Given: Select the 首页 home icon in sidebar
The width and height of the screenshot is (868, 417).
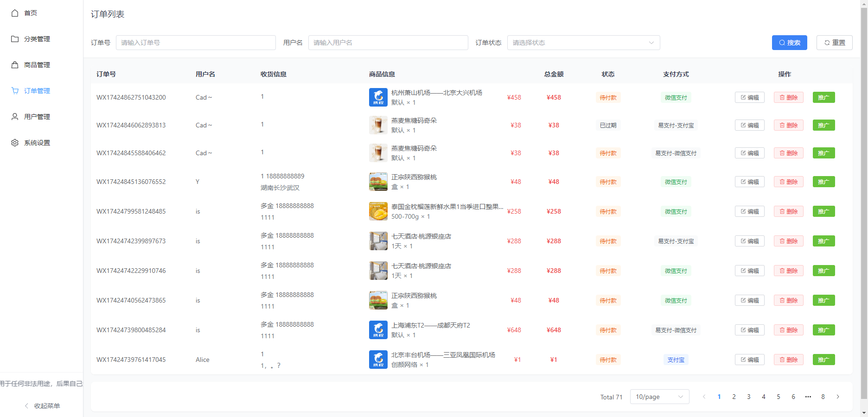Looking at the screenshot, I should [14, 13].
